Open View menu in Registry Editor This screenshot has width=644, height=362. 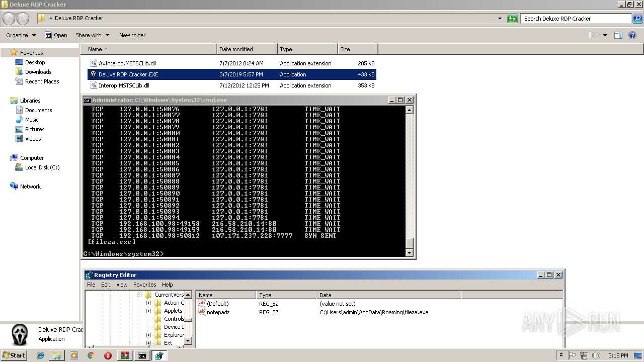point(122,285)
